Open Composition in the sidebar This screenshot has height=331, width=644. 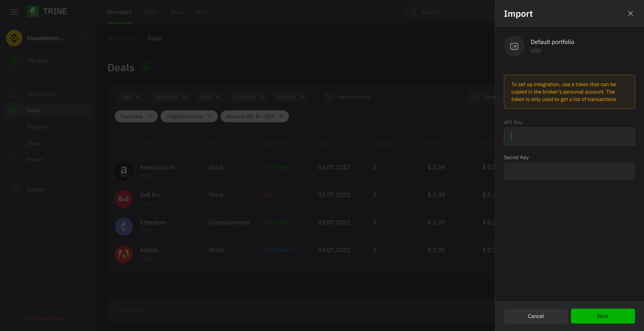tap(41, 94)
